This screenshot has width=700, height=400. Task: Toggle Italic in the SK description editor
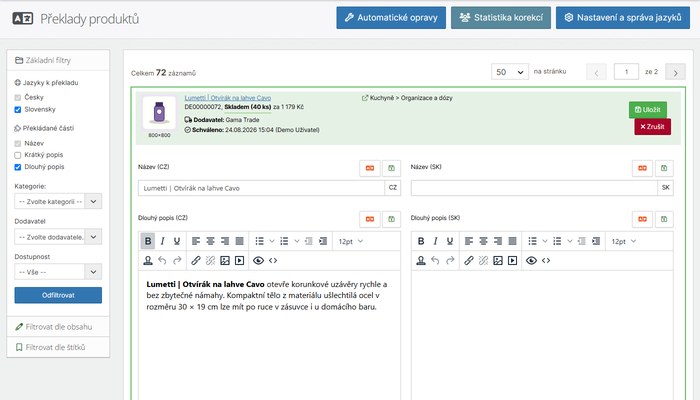point(435,242)
